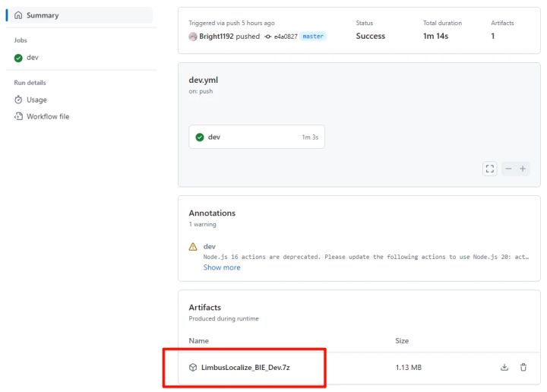Click 'Triggered via push 5 hours ago' text
547x392 pixels.
[232, 23]
